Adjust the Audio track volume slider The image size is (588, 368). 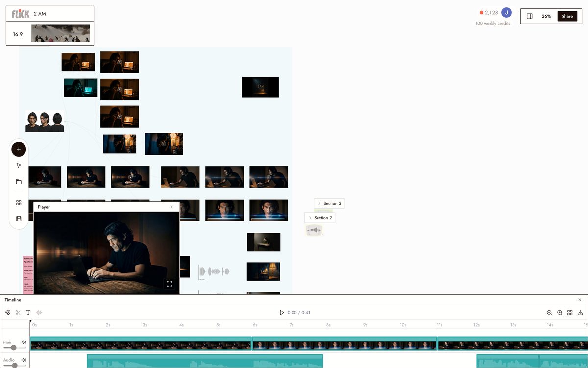[14, 365]
